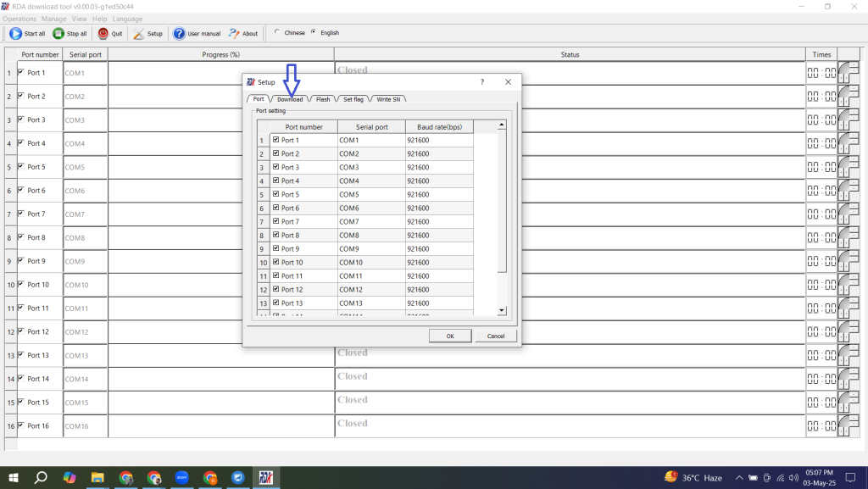868x489 pixels.
Task: Open Zoom from the Windows taskbar
Action: coord(181,477)
